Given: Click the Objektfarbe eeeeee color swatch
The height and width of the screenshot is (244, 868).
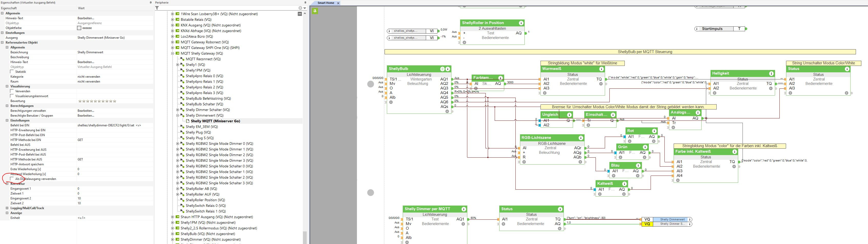Looking at the screenshot, I should point(79,28).
